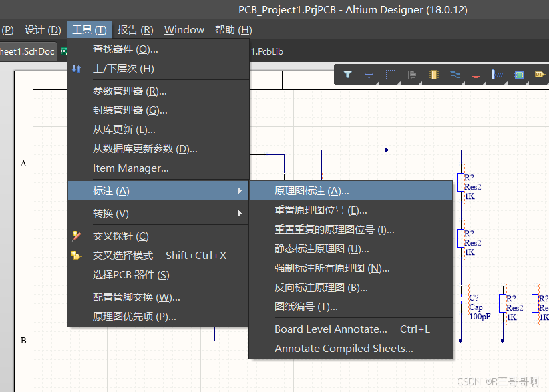Open rectangle select icon's dropdown arrow

(x=399, y=83)
